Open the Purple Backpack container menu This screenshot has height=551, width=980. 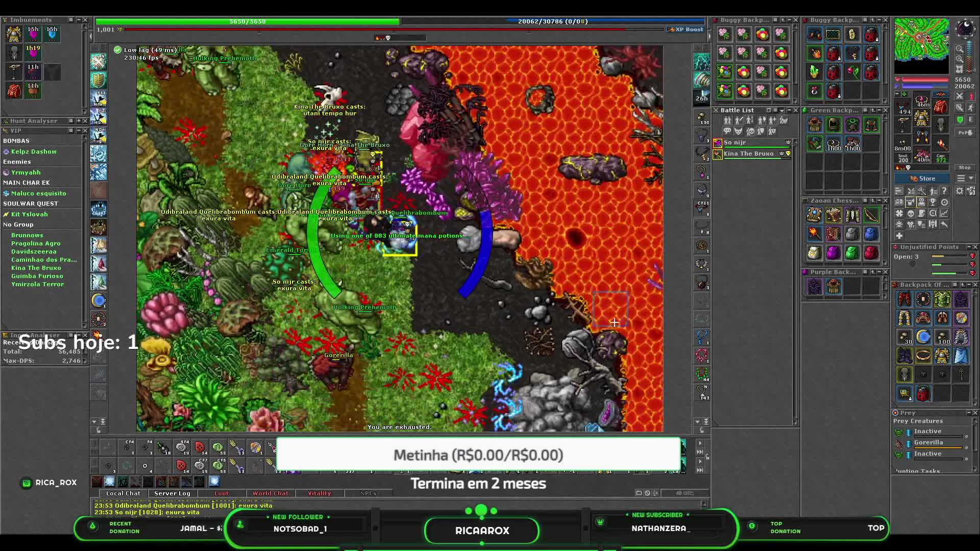pyautogui.click(x=865, y=272)
